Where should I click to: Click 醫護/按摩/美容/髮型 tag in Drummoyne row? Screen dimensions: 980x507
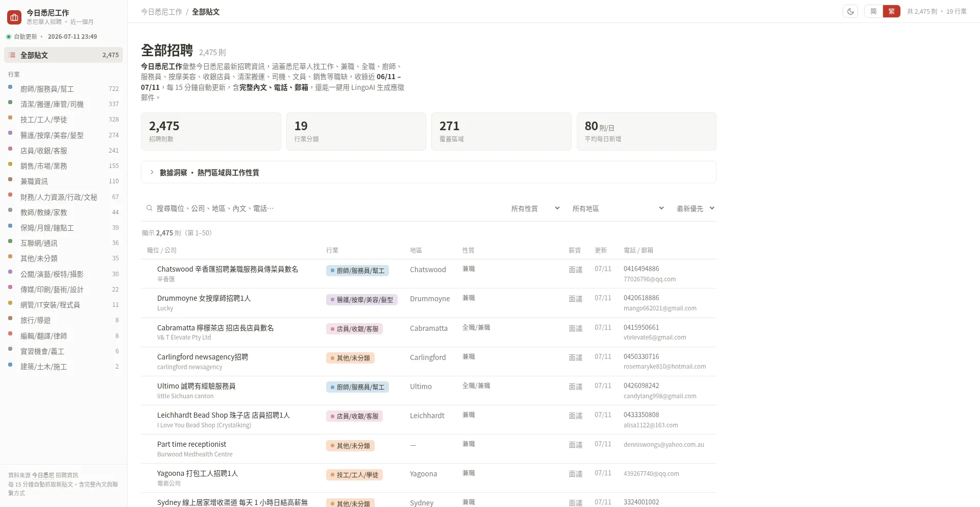[362, 300]
